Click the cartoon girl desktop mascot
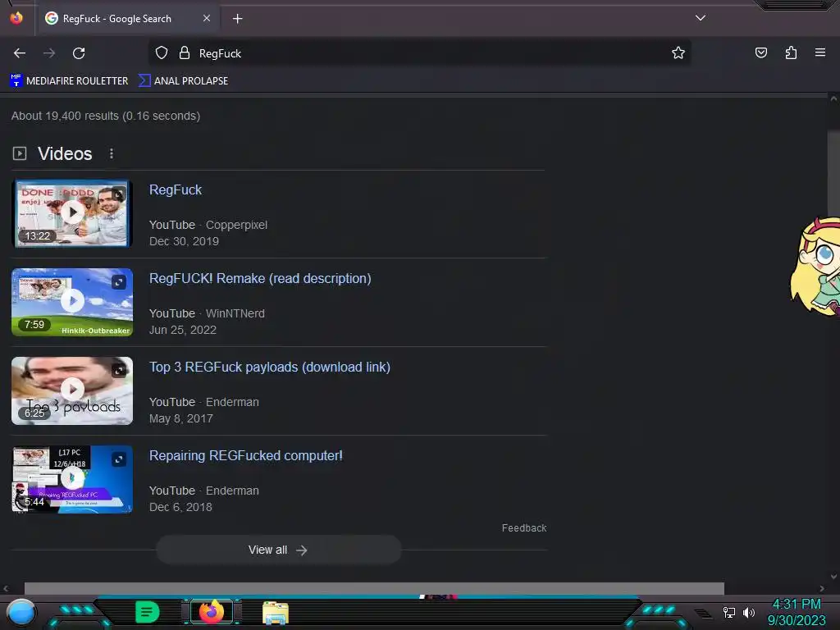Image resolution: width=840 pixels, height=630 pixels. (x=816, y=267)
